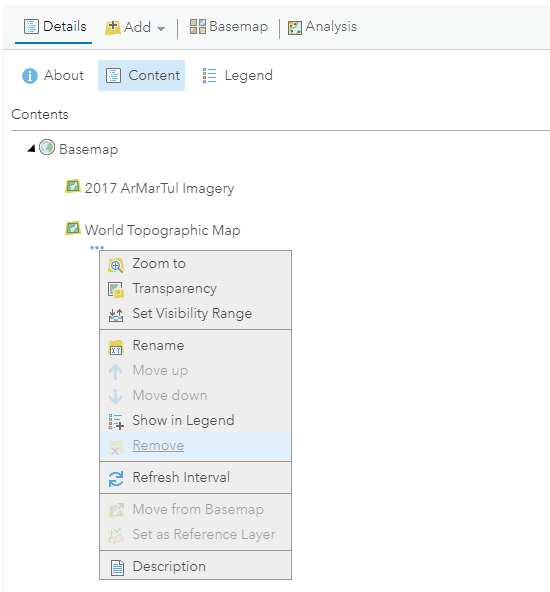Click the Basemap globe icon
This screenshot has width=550, height=592.
[x=47, y=148]
